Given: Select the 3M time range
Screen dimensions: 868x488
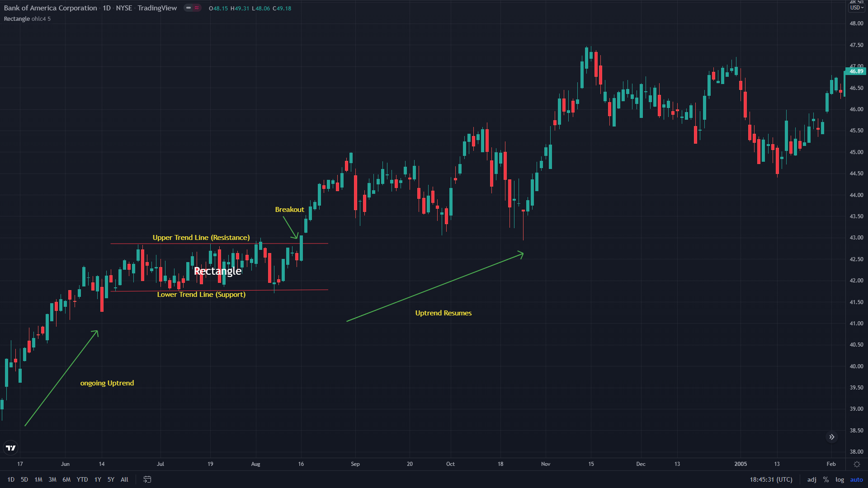Looking at the screenshot, I should pyautogui.click(x=52, y=479).
